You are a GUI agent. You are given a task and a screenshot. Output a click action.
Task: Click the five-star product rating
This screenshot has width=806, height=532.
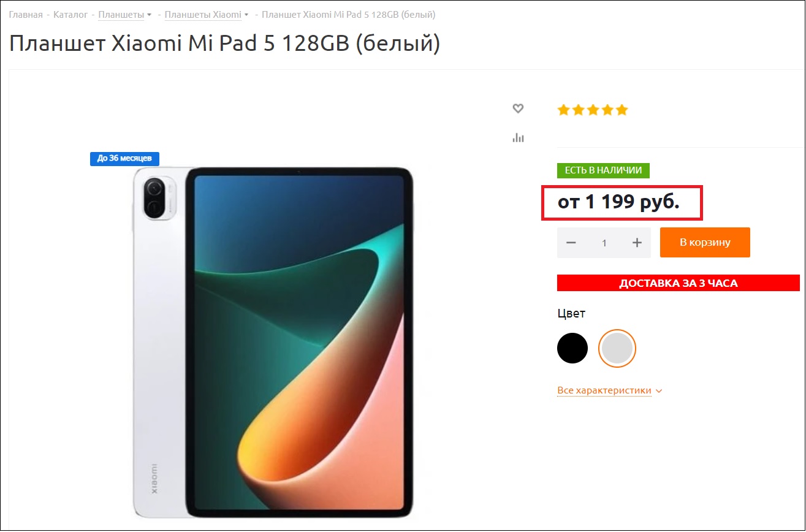(x=592, y=110)
